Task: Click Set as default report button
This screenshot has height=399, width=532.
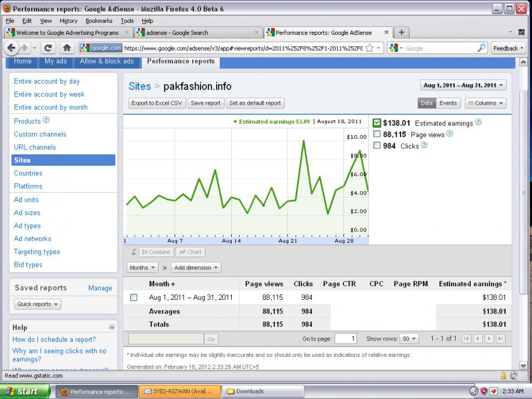Action: tap(255, 103)
